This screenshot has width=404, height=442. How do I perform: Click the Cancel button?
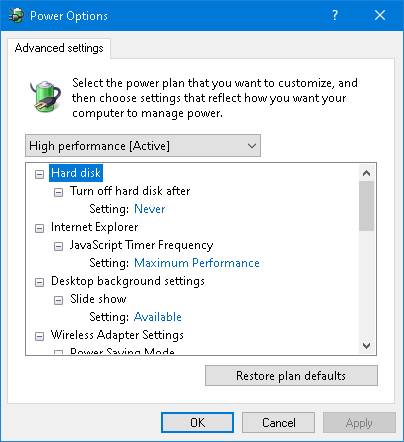point(278,423)
